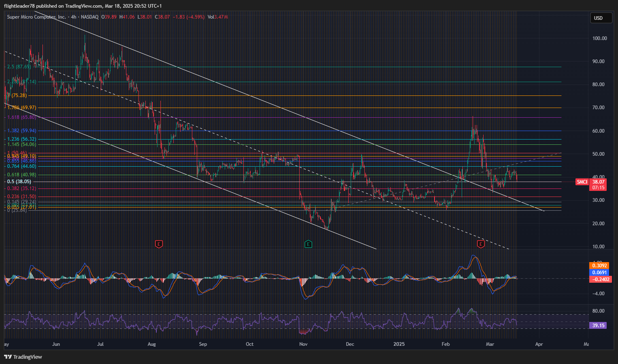Select the 0.618 (40.98) Fibonacci level label
618x364 pixels.
22,175
